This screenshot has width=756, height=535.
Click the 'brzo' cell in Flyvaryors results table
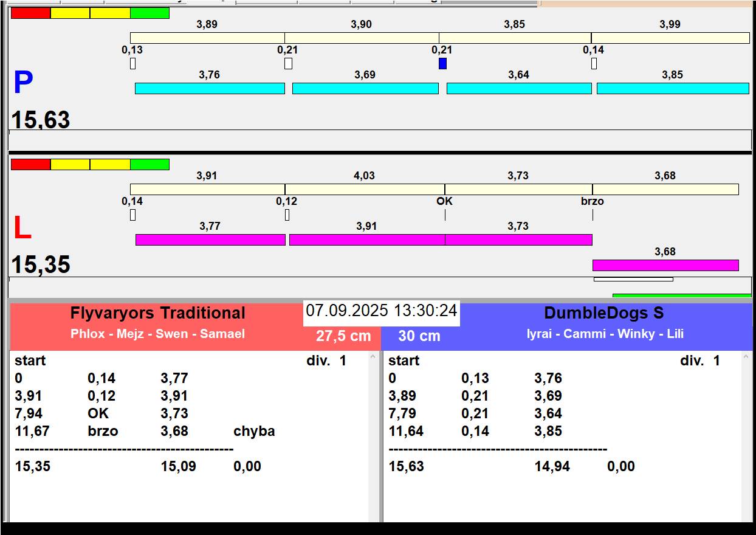[103, 432]
